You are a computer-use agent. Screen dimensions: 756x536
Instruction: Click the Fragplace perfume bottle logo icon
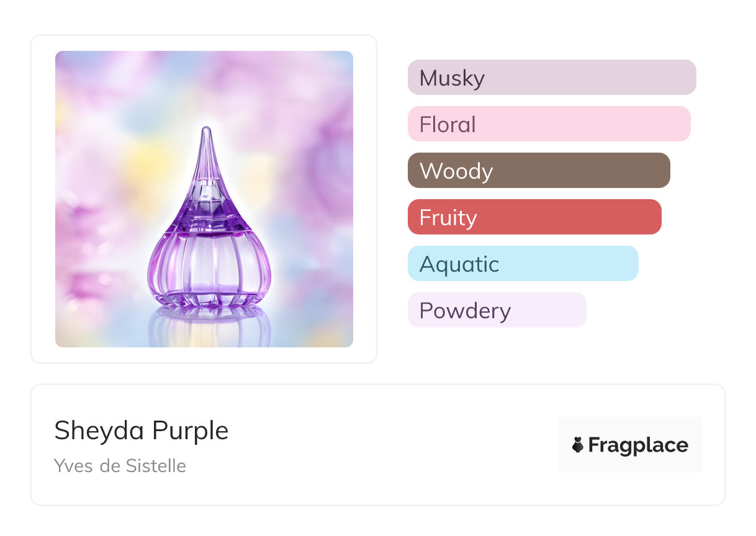578,445
